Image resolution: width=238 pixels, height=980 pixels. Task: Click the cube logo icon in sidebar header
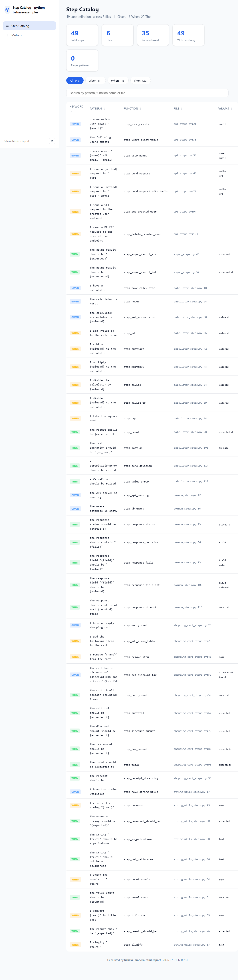pyautogui.click(x=7, y=10)
